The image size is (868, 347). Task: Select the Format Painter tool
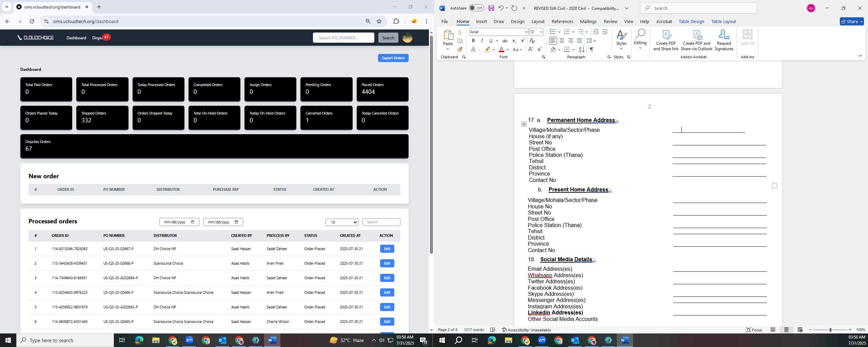coord(460,49)
